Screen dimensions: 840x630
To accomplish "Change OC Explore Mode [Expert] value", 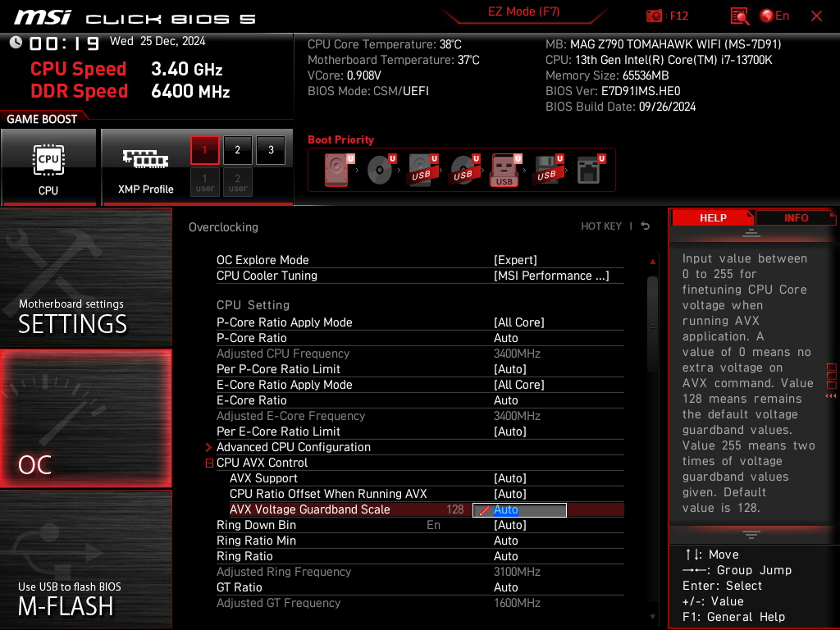I will [x=515, y=260].
